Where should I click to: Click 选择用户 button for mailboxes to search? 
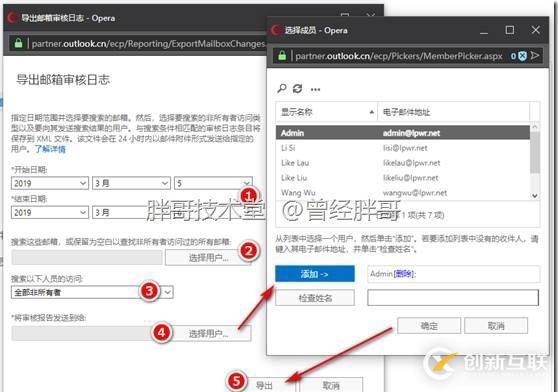pos(209,258)
